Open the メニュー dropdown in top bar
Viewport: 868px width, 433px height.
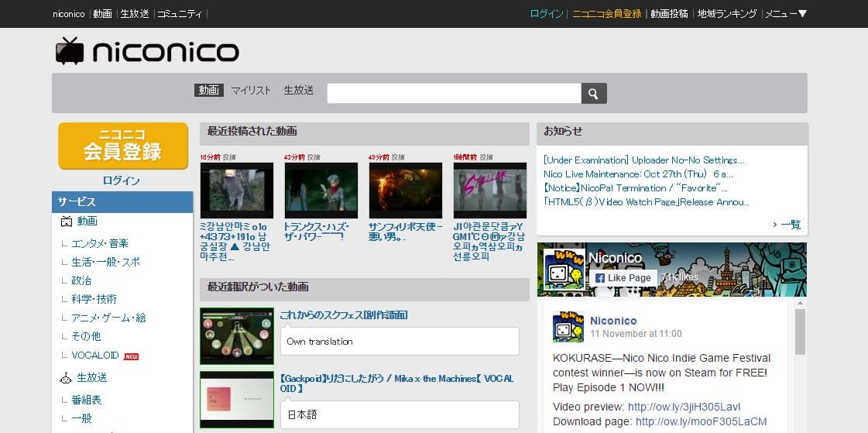click(x=785, y=14)
